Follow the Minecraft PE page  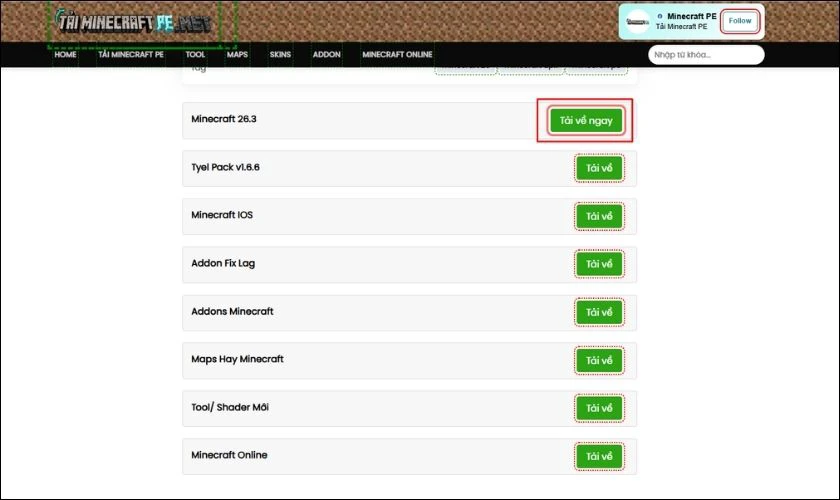pyautogui.click(x=740, y=21)
